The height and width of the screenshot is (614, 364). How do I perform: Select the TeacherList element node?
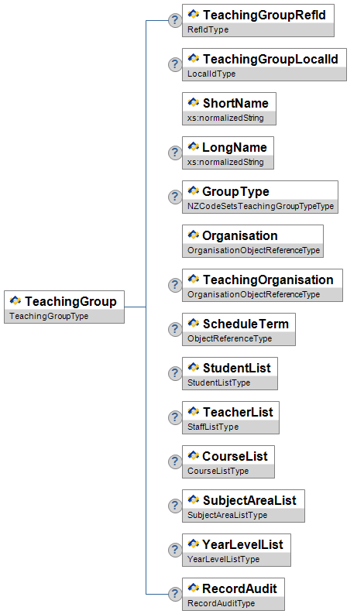click(231, 417)
